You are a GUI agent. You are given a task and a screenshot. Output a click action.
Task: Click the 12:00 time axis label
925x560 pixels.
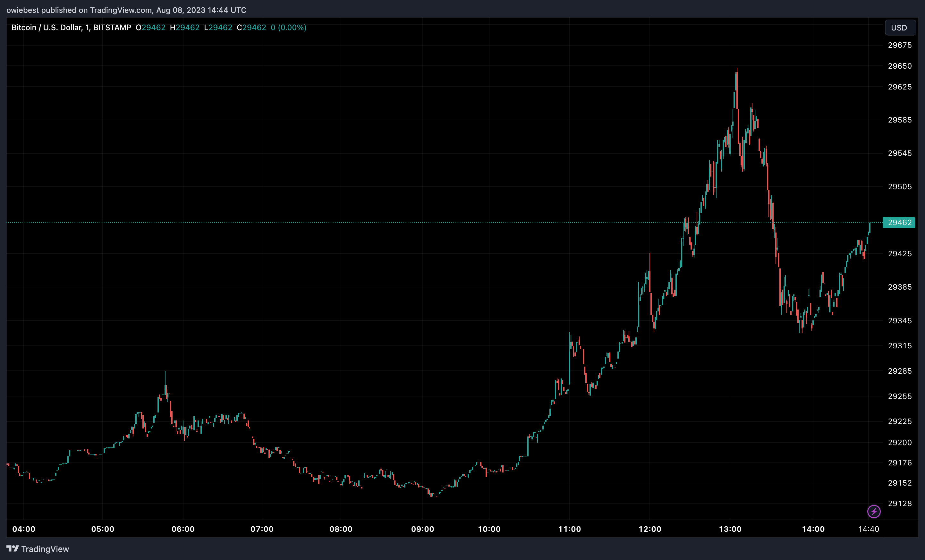pos(649,529)
